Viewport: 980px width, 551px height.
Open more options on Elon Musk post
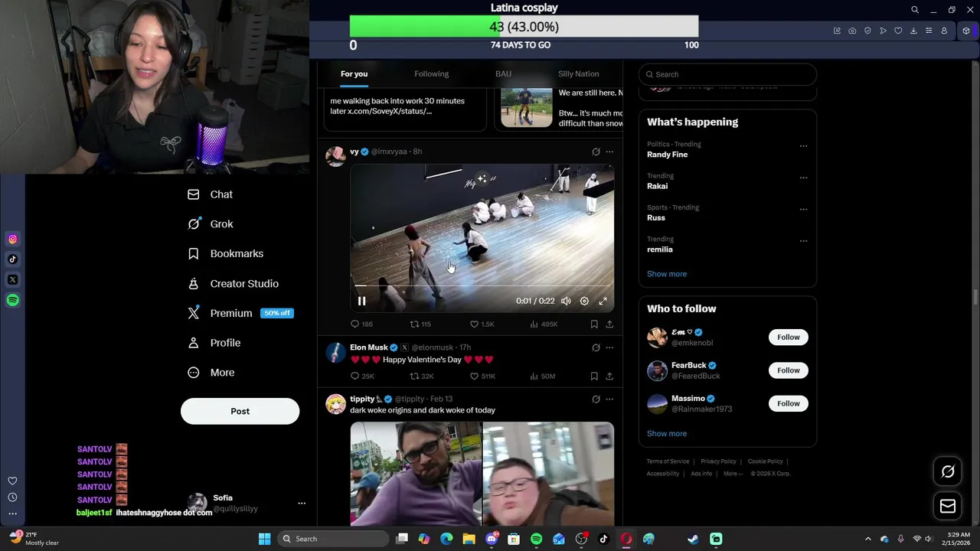pos(609,347)
